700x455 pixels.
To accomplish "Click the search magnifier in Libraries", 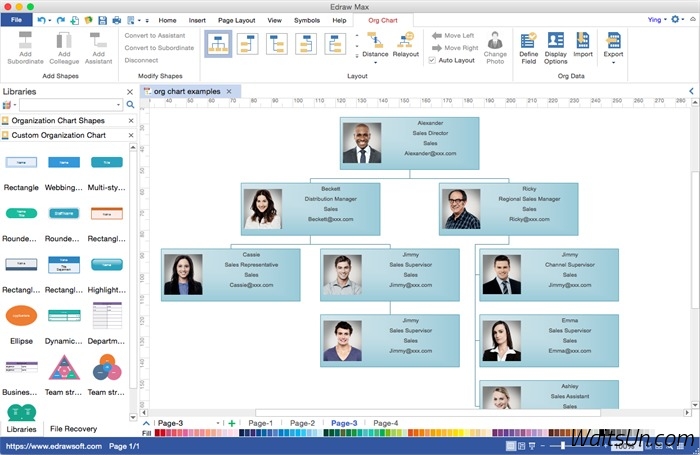I will pos(130,104).
